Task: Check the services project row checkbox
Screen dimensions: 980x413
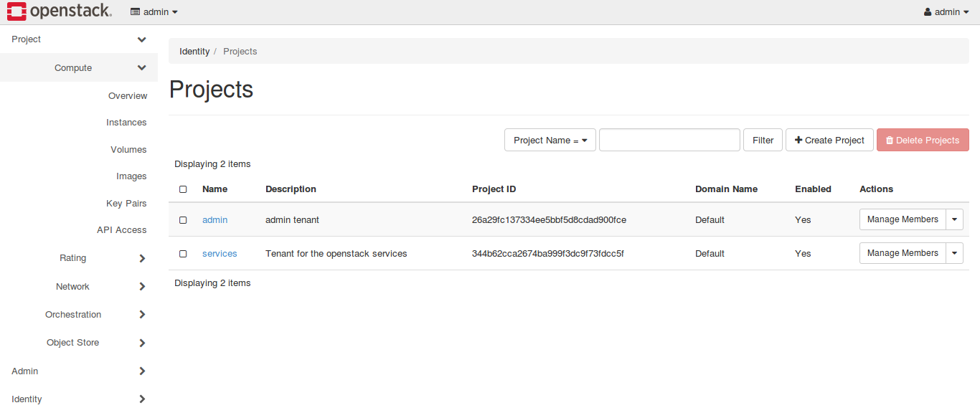Action: pos(183,254)
